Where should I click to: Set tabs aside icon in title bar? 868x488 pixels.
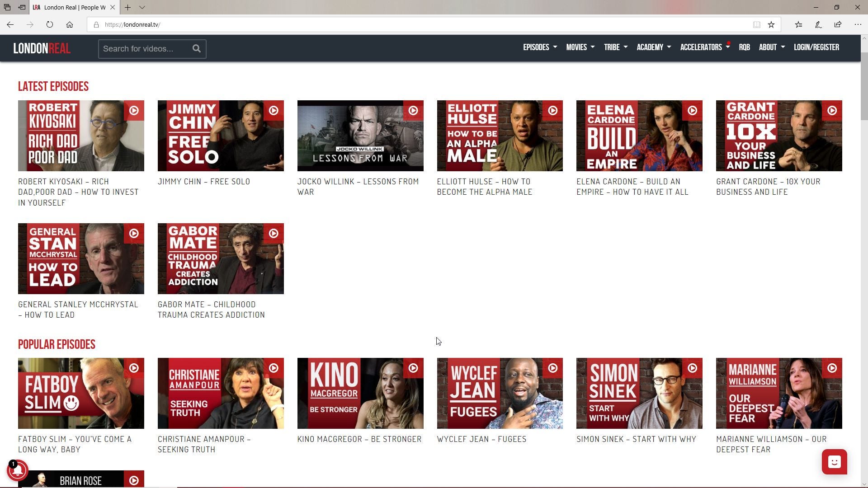click(x=22, y=7)
